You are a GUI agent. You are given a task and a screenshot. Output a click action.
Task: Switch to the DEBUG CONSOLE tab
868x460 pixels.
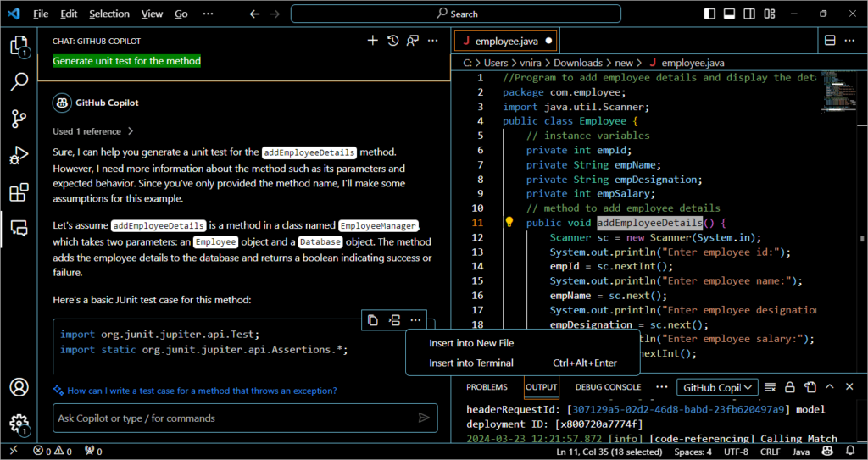tap(608, 387)
